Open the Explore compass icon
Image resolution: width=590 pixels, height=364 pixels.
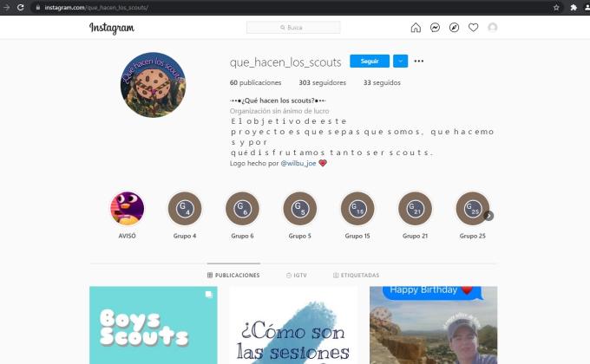tap(454, 28)
